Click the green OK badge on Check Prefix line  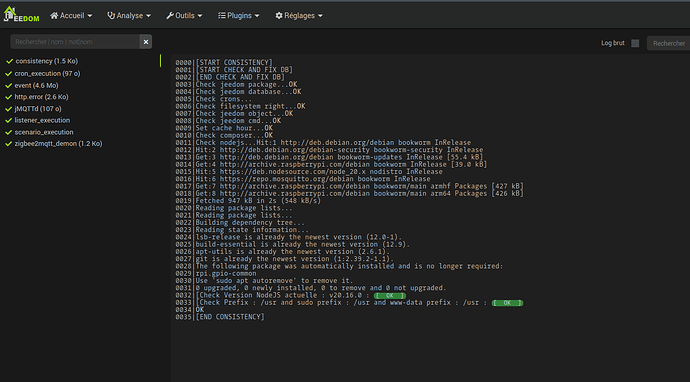pyautogui.click(x=507, y=303)
